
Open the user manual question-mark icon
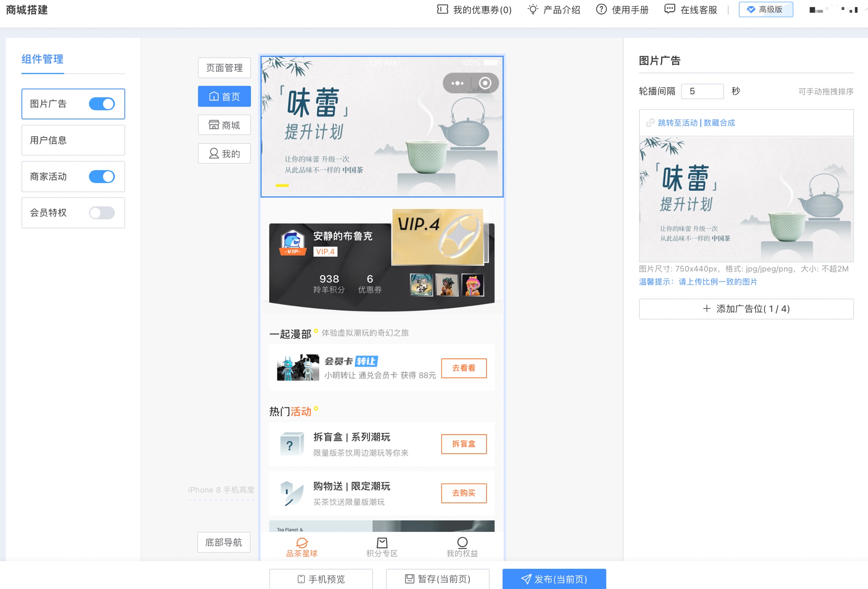pos(601,9)
